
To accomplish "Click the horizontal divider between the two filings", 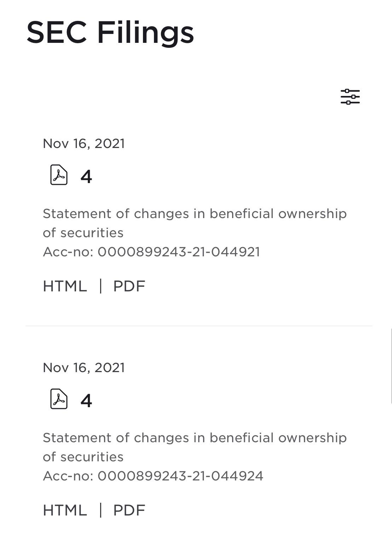I will click(198, 326).
